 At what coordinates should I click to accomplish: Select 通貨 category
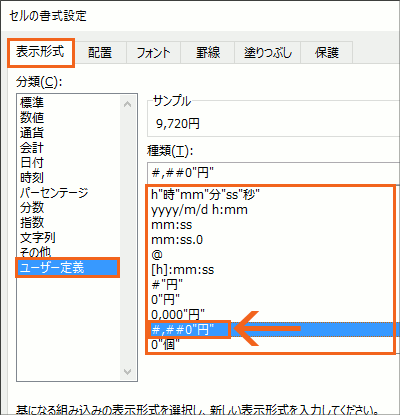pyautogui.click(x=32, y=133)
